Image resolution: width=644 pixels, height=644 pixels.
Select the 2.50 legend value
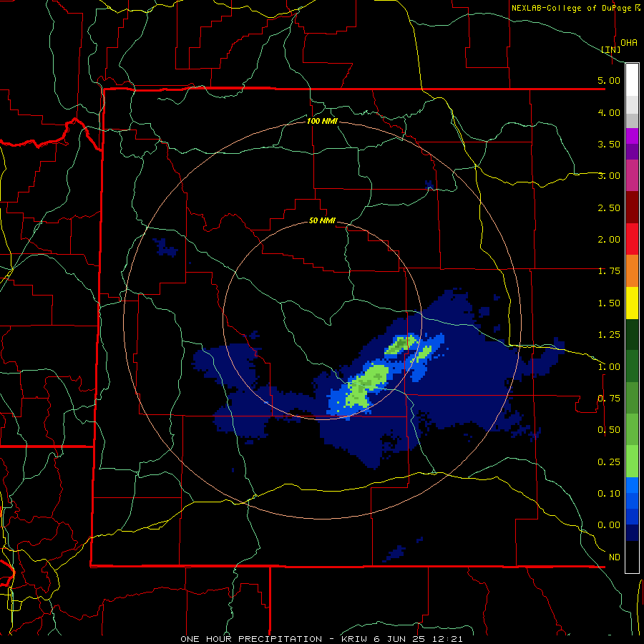[609, 208]
